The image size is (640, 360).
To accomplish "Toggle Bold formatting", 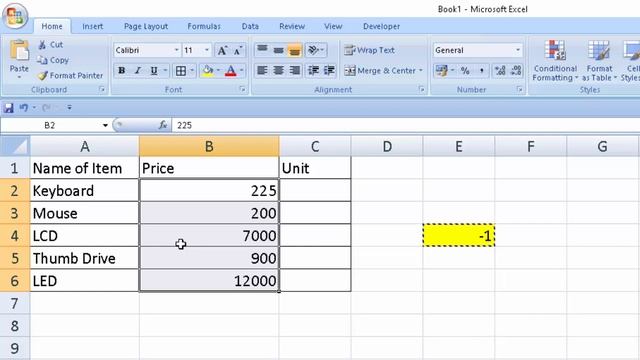I will [x=121, y=71].
